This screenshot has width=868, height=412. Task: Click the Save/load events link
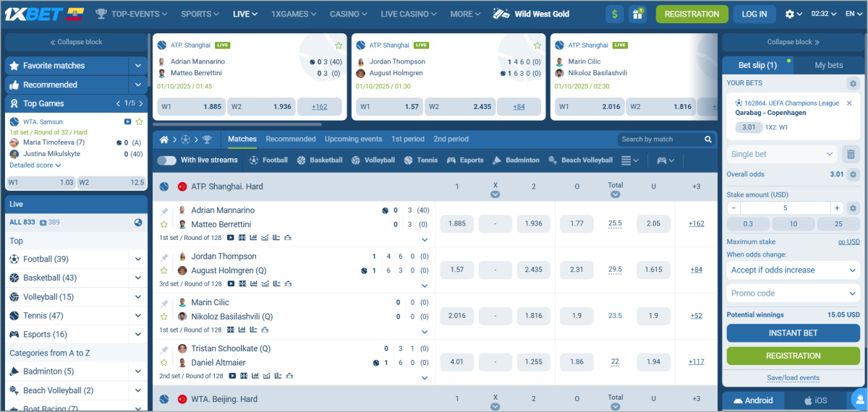793,378
